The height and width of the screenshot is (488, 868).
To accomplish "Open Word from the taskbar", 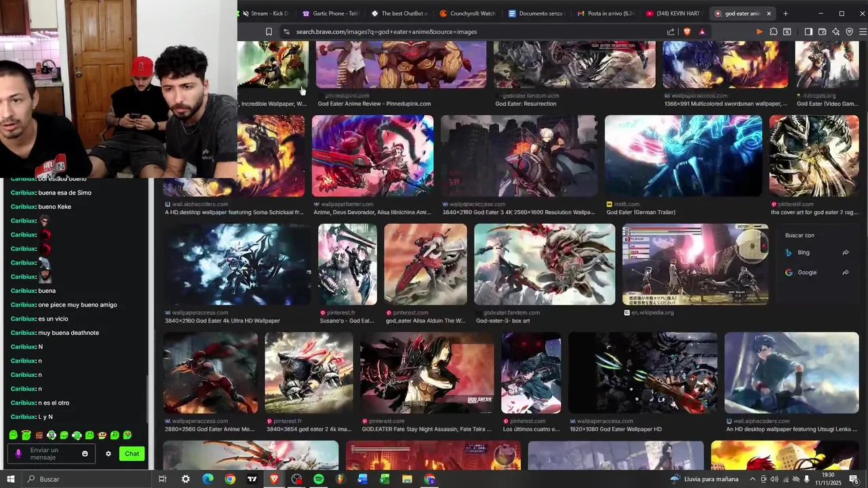I will pyautogui.click(x=363, y=479).
